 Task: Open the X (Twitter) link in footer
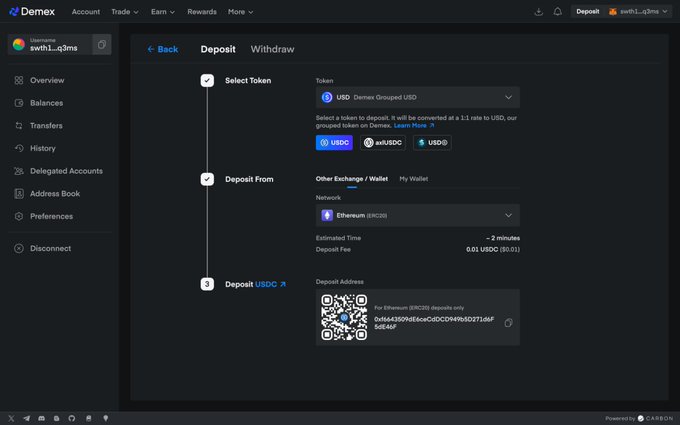(11, 417)
